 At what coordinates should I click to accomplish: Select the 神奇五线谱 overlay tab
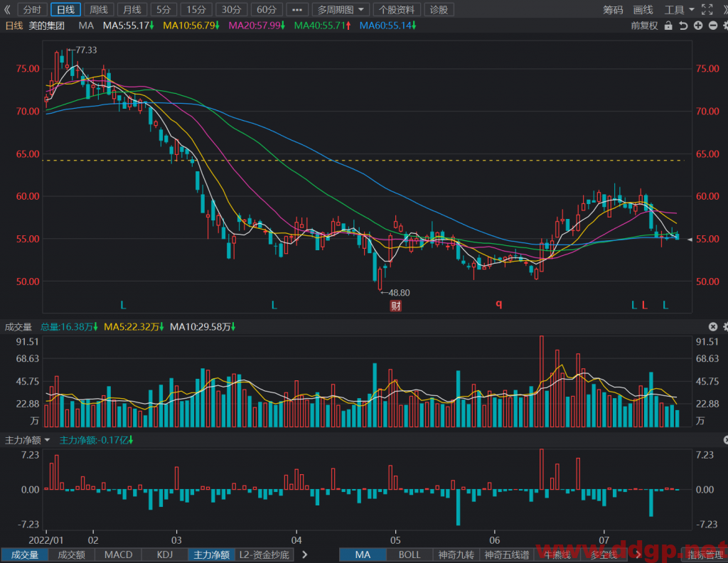[506, 554]
